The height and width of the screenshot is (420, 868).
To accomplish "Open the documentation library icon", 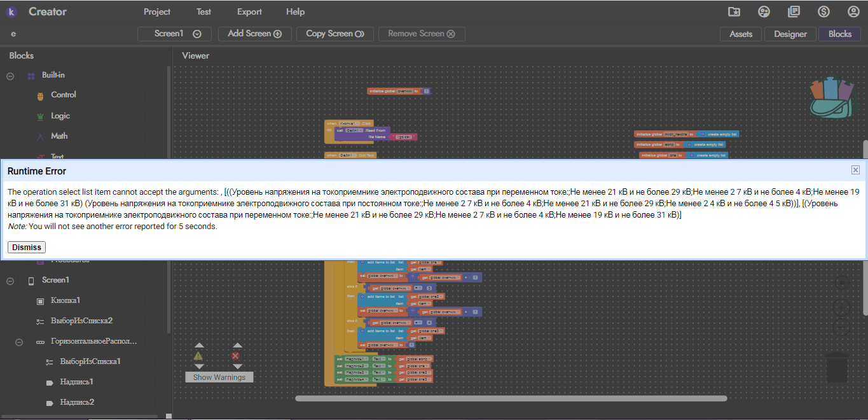I will (x=794, y=11).
